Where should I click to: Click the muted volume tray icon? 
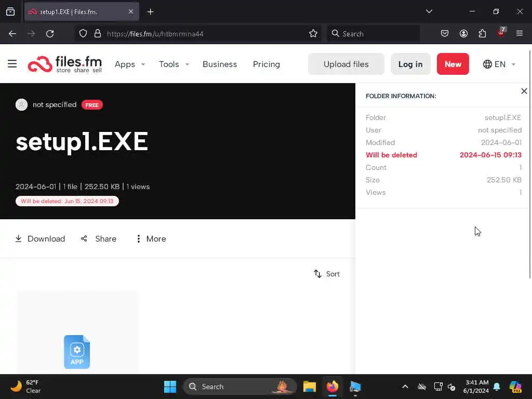point(451,387)
